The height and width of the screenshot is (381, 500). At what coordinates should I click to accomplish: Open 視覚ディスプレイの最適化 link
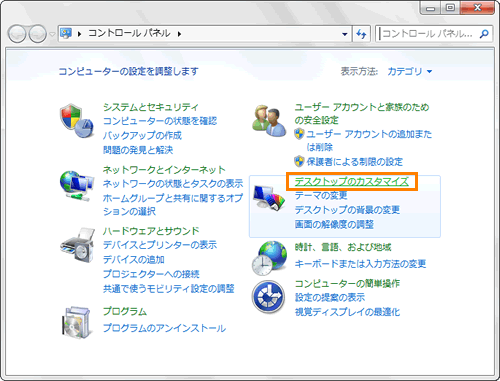347,312
